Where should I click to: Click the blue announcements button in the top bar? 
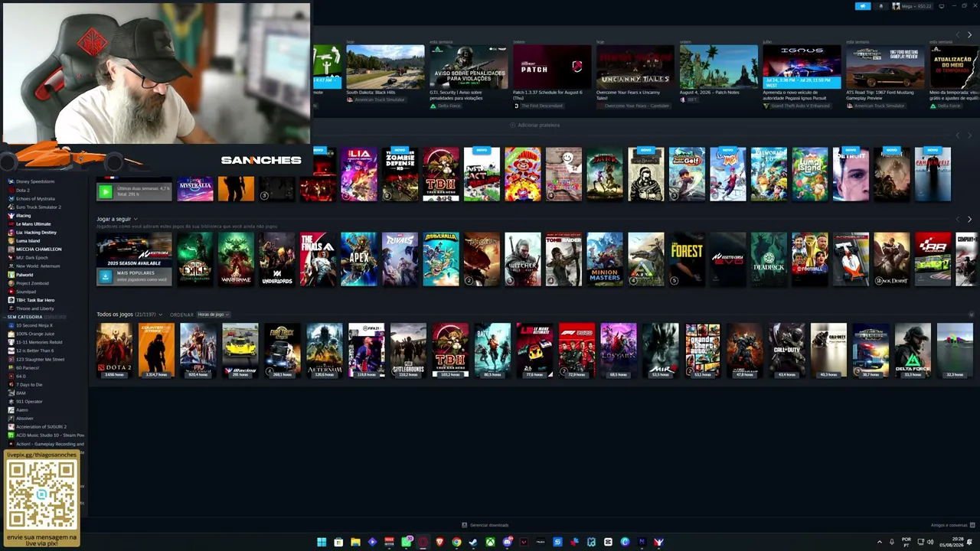(863, 6)
